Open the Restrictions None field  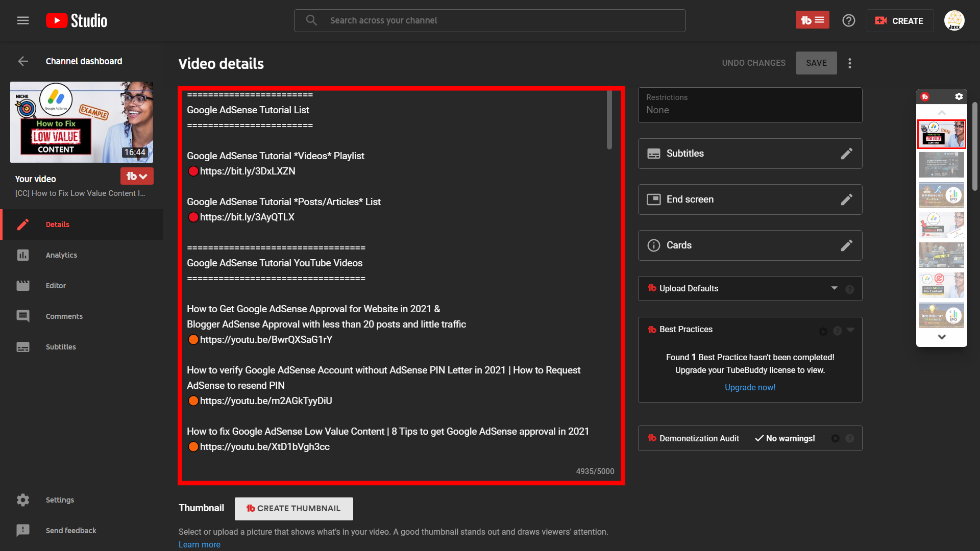(750, 105)
